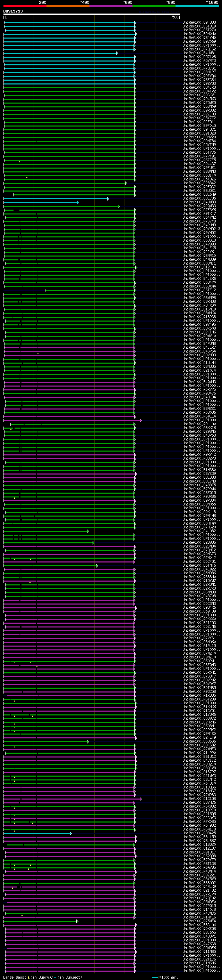Screen dimensions: 222x980
Task: Select hit UniRef100_Q2QW35
Action: pos(199,543)
